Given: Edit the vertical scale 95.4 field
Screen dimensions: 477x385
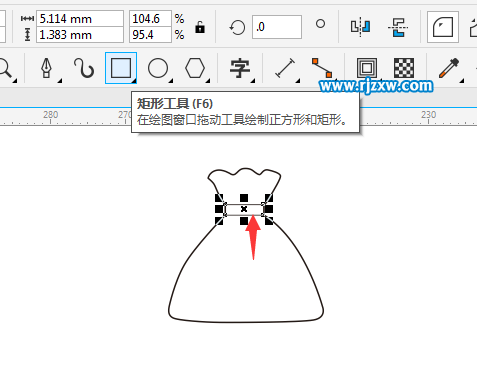Looking at the screenshot, I should coord(150,35).
